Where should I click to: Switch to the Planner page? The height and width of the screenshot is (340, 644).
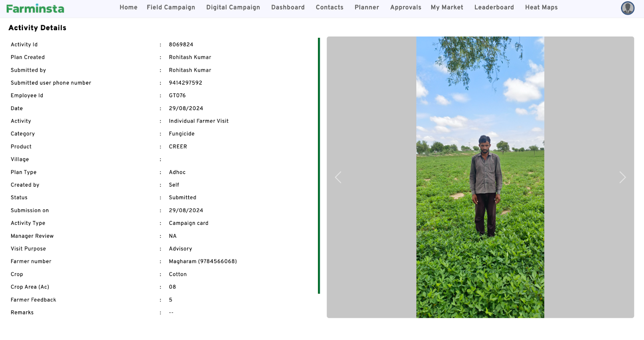[367, 7]
